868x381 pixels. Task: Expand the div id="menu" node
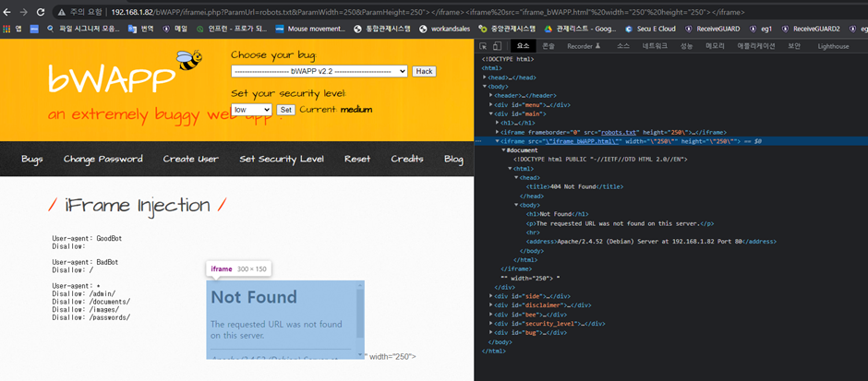(x=491, y=104)
